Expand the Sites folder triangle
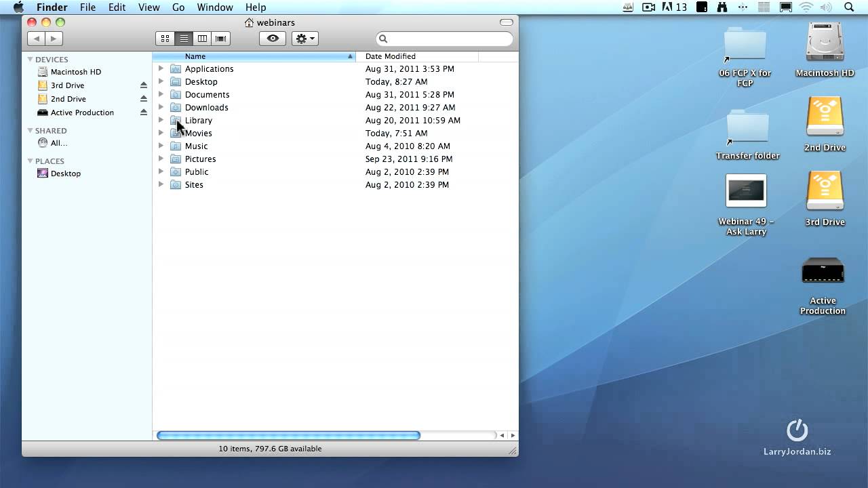Viewport: 868px width, 488px height. click(161, 184)
